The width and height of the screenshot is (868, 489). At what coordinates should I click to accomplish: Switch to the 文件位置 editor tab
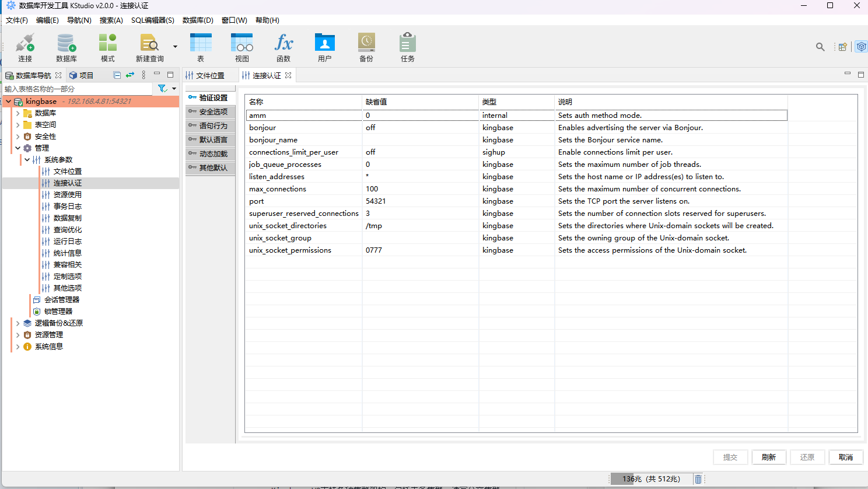(209, 76)
